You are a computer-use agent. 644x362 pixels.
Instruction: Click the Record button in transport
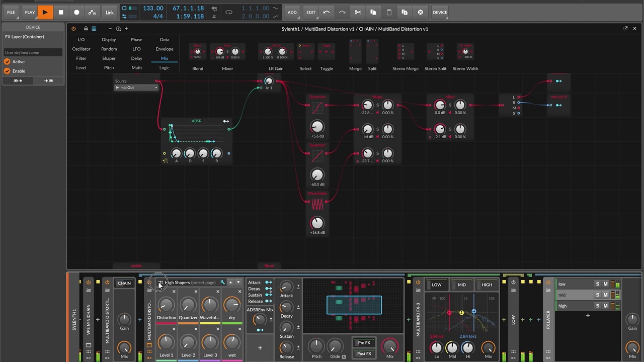pos(76,12)
